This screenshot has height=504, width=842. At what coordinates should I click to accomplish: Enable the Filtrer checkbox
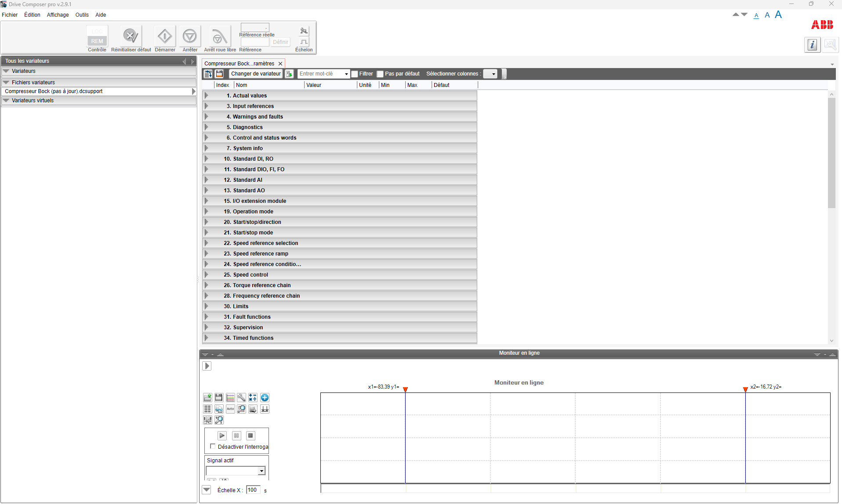355,74
